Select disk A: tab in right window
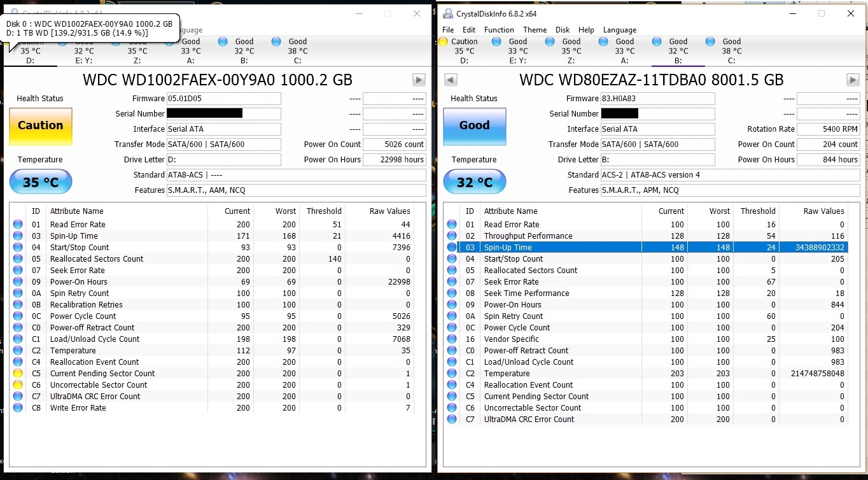Viewport: 868px width, 480px height. pyautogui.click(x=624, y=51)
